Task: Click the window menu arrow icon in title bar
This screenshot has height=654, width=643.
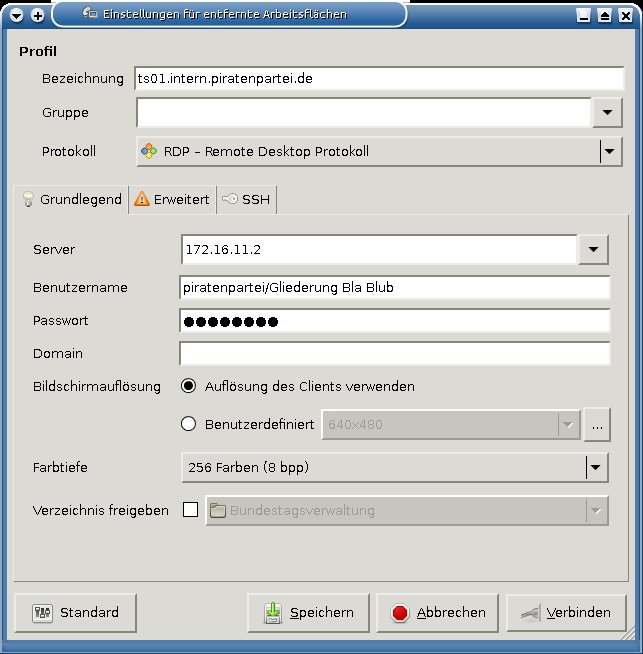Action: (16, 15)
